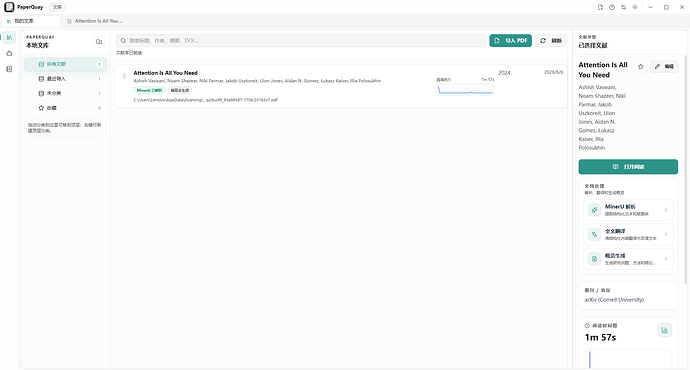Open 全文翻译 processing option
The image size is (690, 370).
(x=628, y=234)
